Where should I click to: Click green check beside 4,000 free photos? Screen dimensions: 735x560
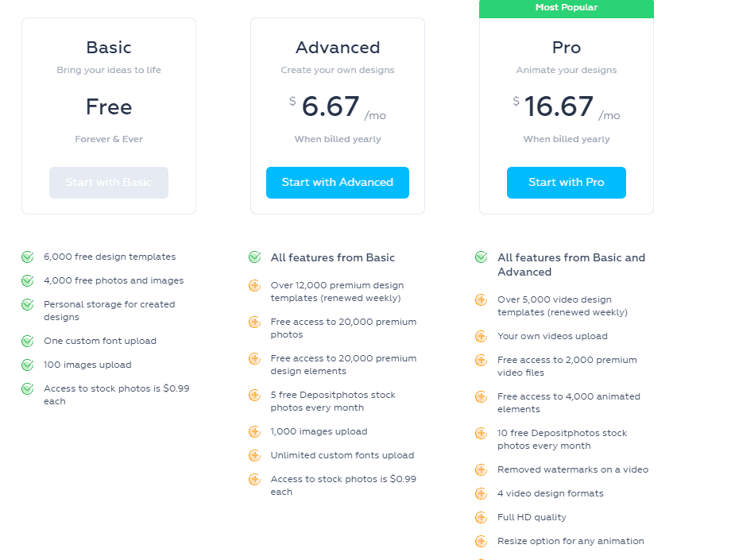[28, 280]
